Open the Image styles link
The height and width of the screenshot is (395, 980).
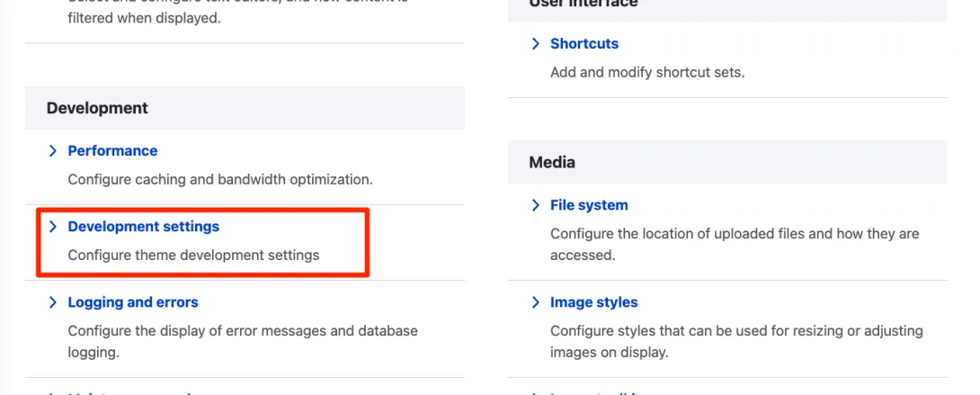(x=594, y=302)
